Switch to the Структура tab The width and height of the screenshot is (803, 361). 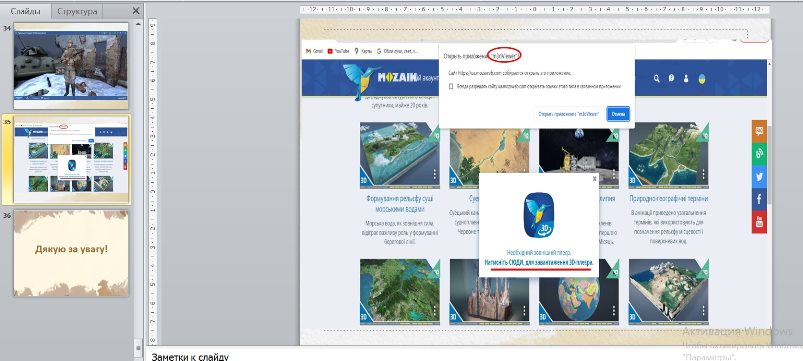point(77,11)
